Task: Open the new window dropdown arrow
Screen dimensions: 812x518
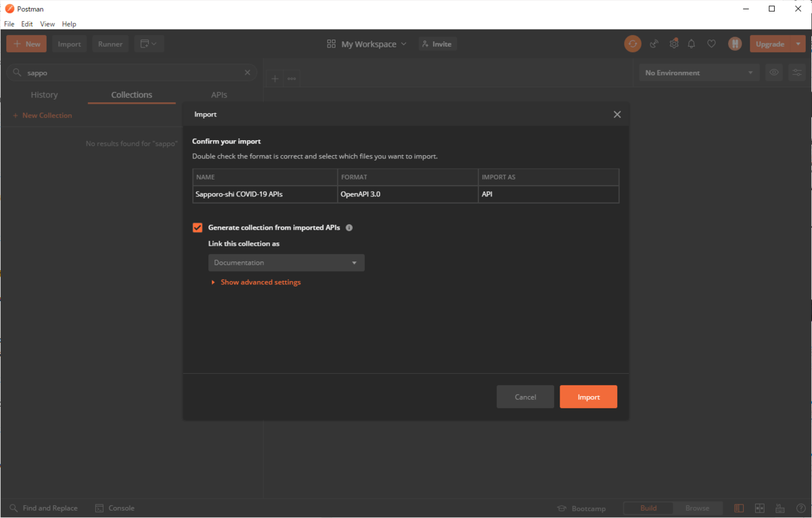Action: click(154, 44)
